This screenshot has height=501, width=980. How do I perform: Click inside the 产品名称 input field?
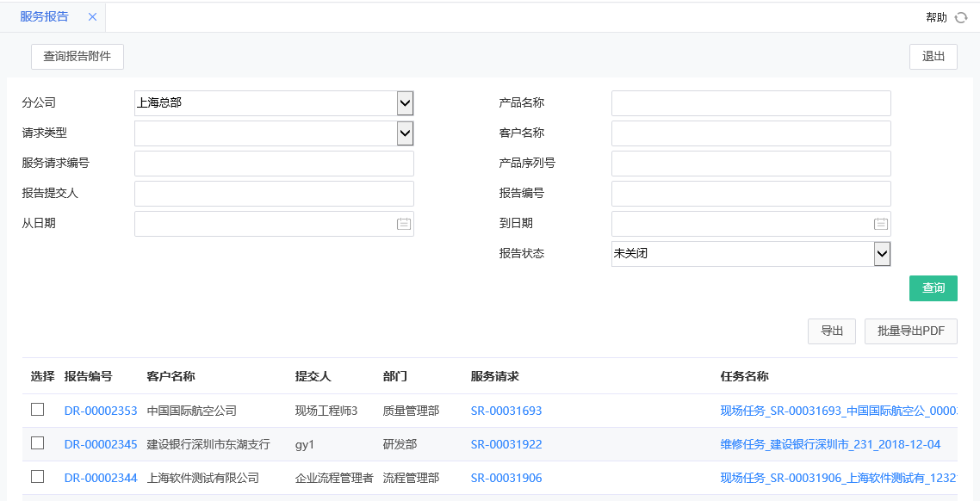pos(750,102)
